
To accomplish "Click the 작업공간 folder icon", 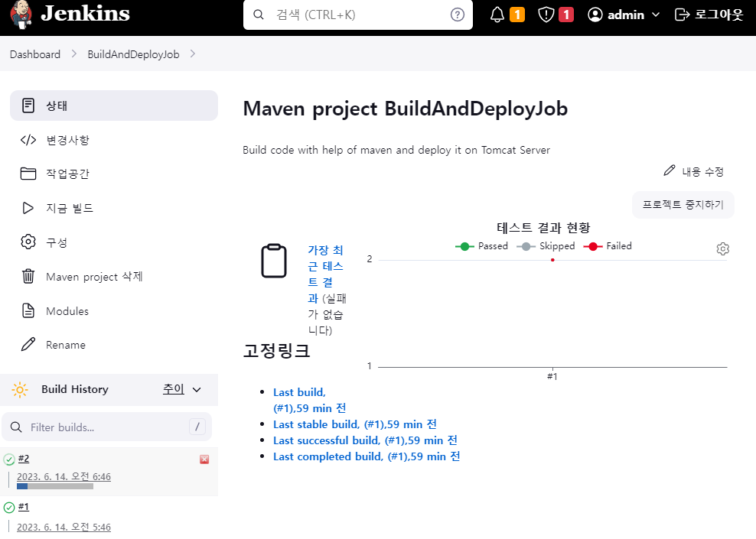I will [x=28, y=174].
